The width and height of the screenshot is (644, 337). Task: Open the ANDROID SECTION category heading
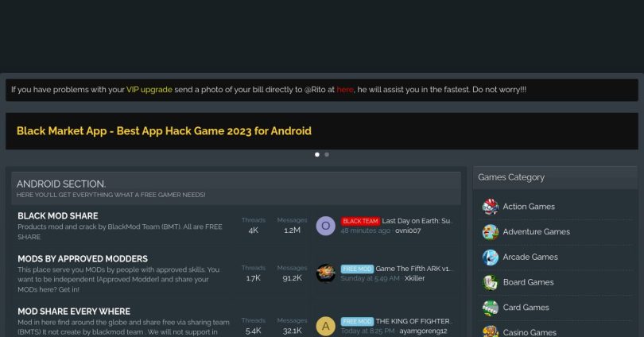point(61,184)
